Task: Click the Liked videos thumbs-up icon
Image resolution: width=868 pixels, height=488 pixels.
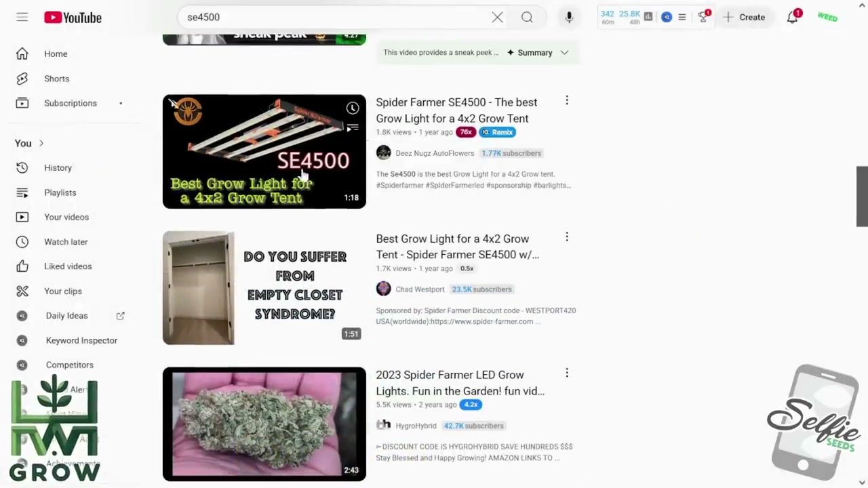Action: click(x=22, y=266)
